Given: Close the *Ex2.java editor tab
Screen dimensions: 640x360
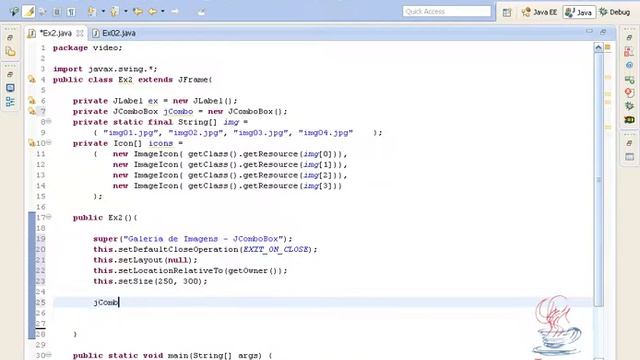Looking at the screenshot, I should (80, 33).
